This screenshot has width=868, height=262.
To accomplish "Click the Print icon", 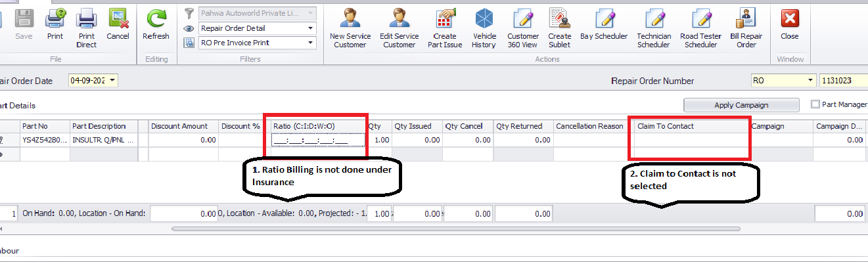I will [55, 24].
